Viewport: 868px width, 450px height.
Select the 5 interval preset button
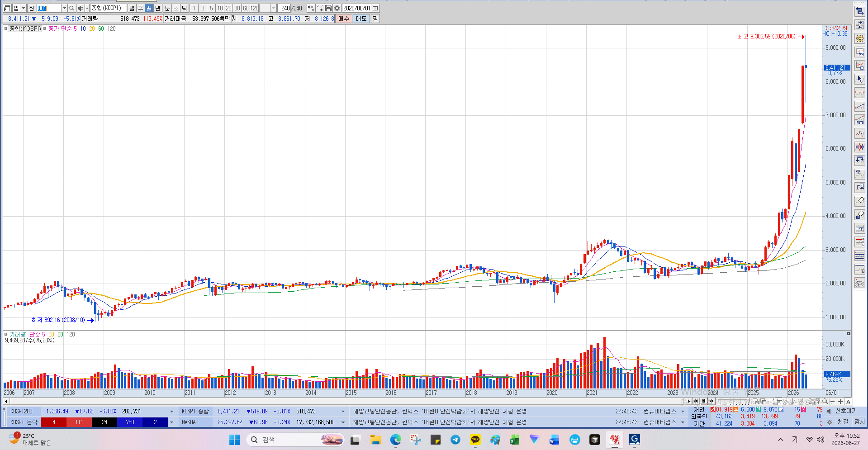pyautogui.click(x=211, y=8)
